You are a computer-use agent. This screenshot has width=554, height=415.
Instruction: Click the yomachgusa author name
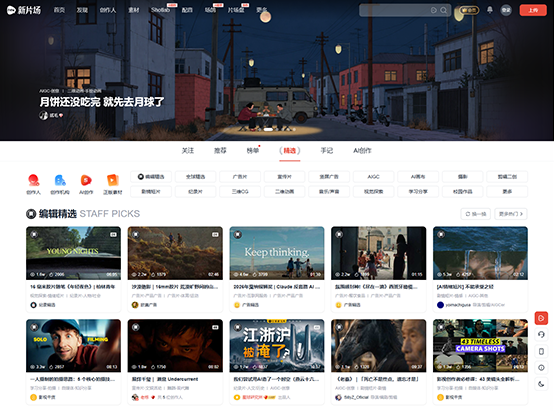click(x=458, y=305)
